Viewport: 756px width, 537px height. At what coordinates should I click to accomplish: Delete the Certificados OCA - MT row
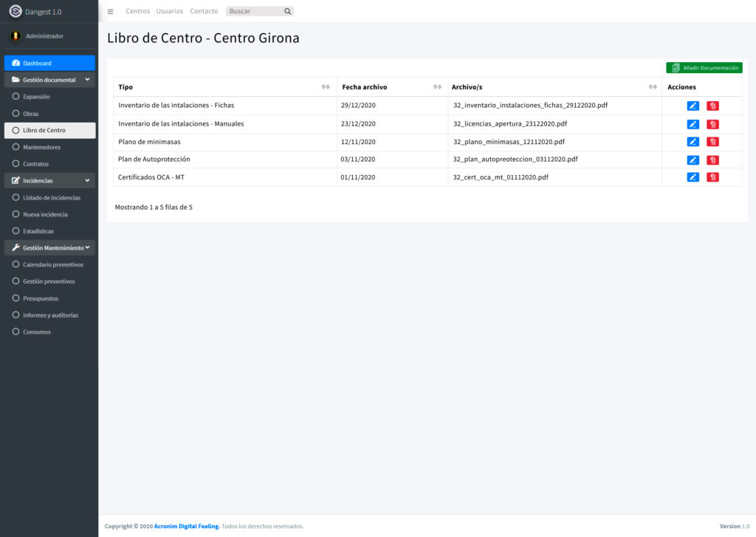(x=712, y=177)
